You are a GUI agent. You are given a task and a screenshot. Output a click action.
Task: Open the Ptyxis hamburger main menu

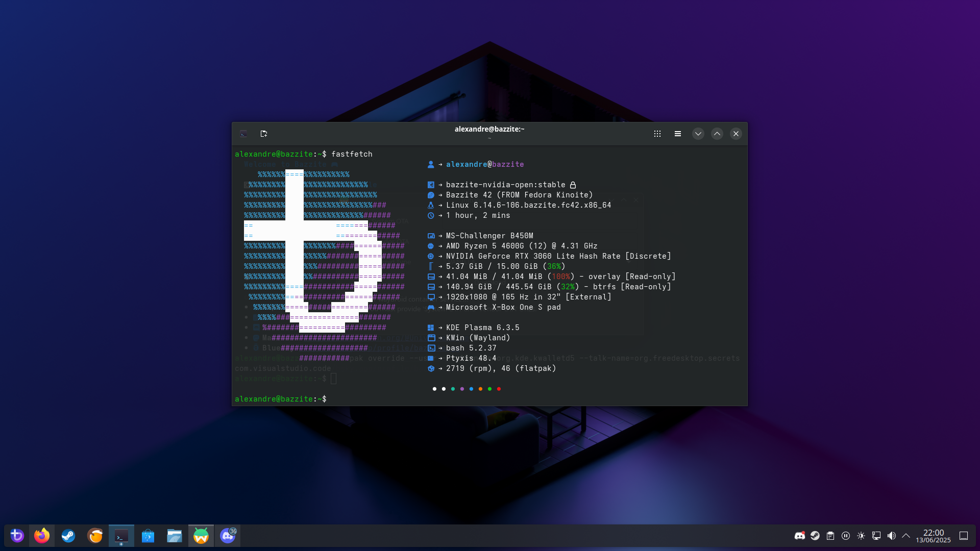tap(678, 134)
